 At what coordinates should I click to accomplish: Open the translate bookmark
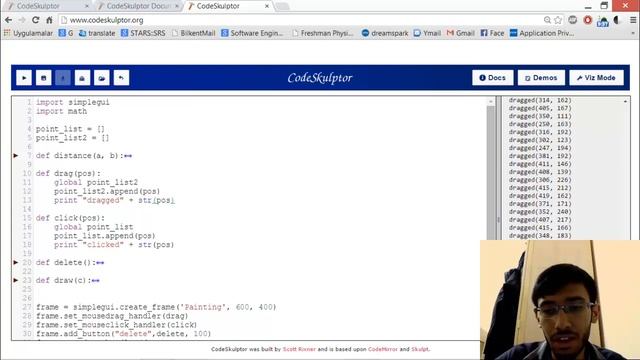click(97, 33)
